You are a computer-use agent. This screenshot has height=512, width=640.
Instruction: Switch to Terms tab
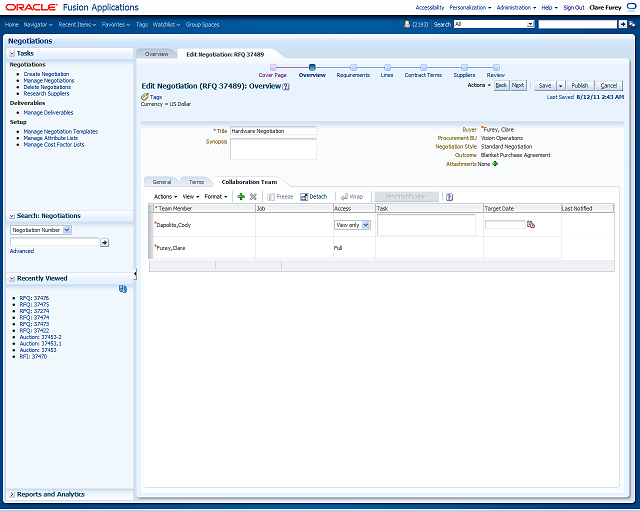[196, 182]
